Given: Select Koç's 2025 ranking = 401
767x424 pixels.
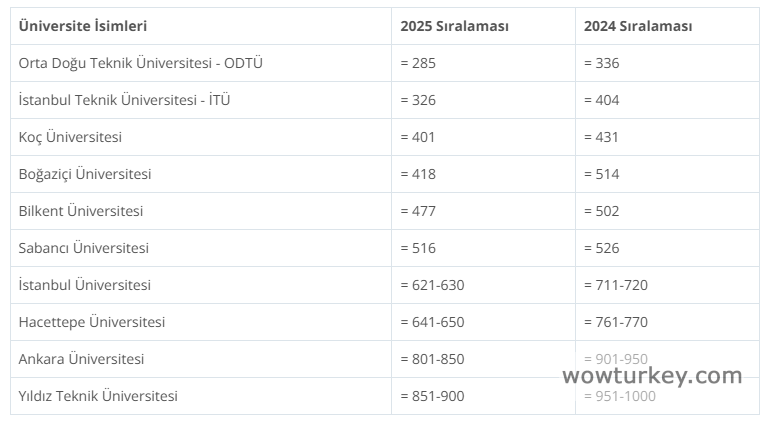Looking at the screenshot, I should pyautogui.click(x=418, y=137).
